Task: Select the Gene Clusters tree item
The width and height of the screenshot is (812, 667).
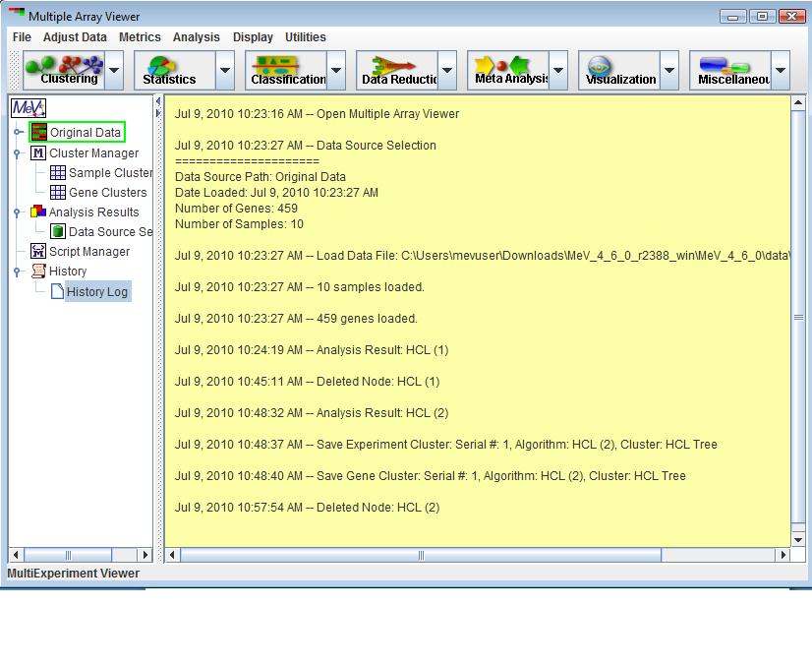Action: (x=106, y=193)
